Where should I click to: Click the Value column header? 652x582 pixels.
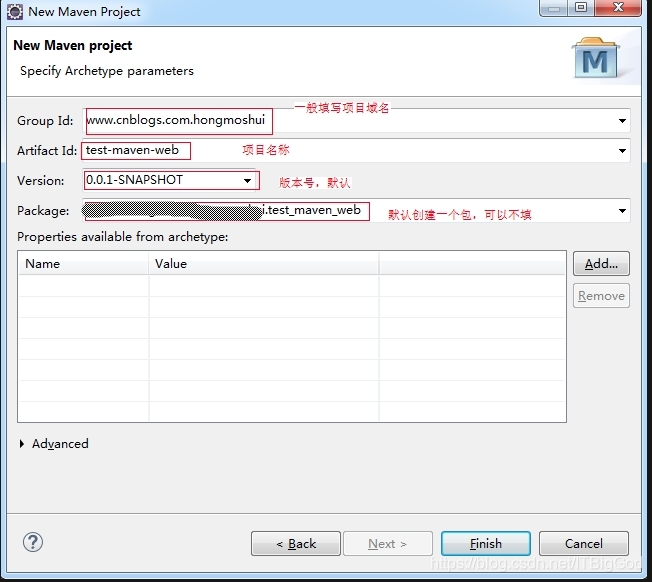tap(264, 264)
